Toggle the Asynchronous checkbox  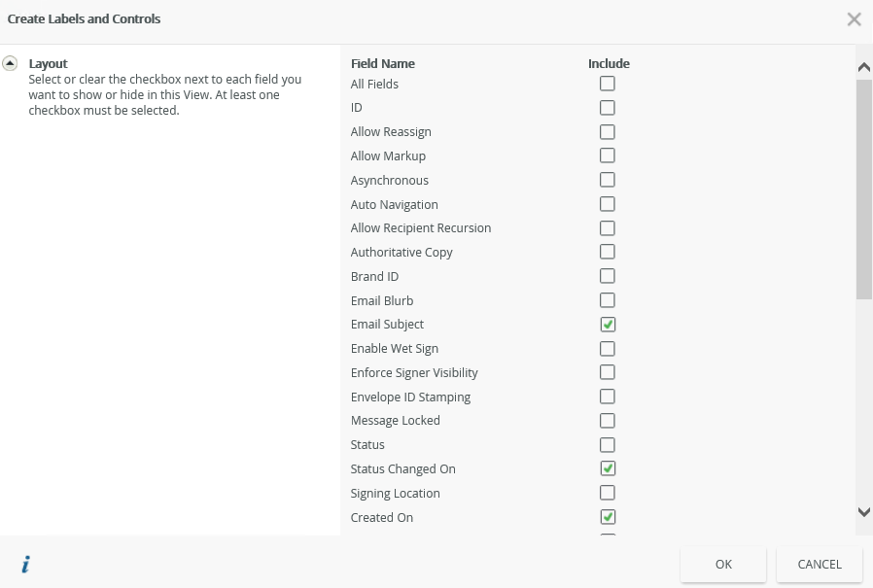608,180
